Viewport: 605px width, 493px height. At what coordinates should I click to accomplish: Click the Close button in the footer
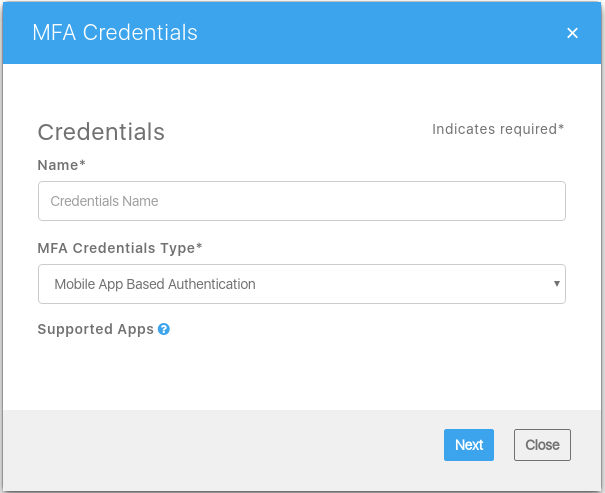[542, 445]
